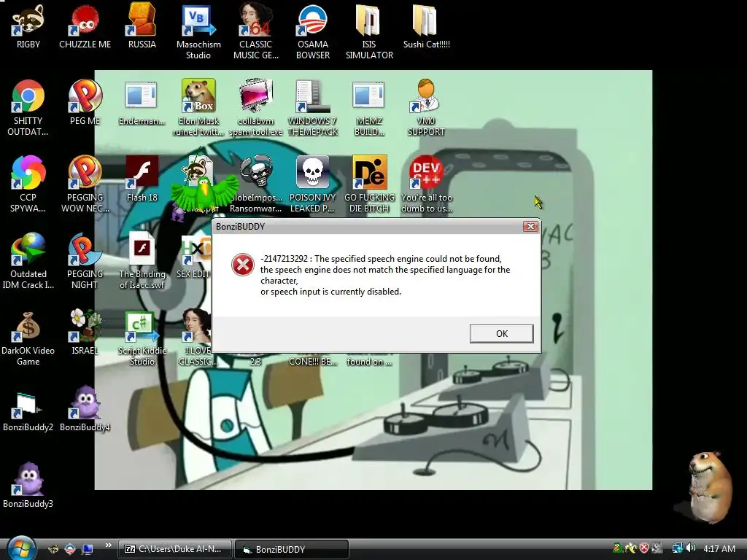
Task: Select the WINDOWS 7 THEMEPACK icon
Action: pos(312,108)
